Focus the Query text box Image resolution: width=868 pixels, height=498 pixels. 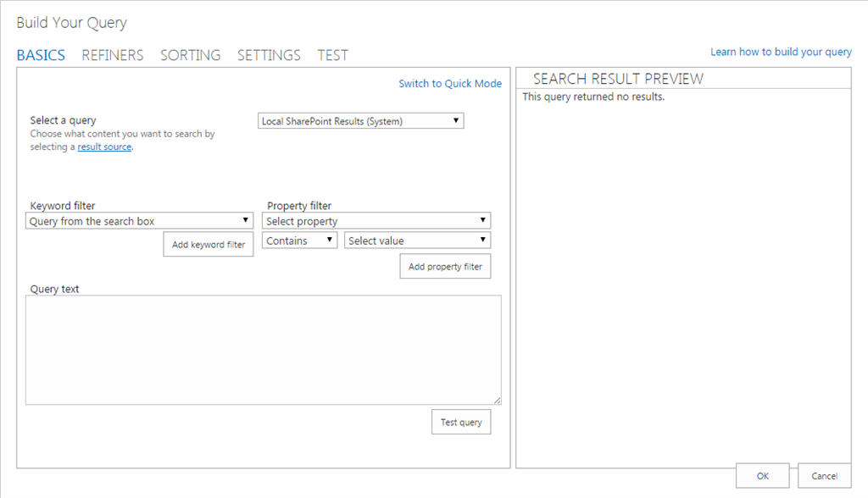263,350
